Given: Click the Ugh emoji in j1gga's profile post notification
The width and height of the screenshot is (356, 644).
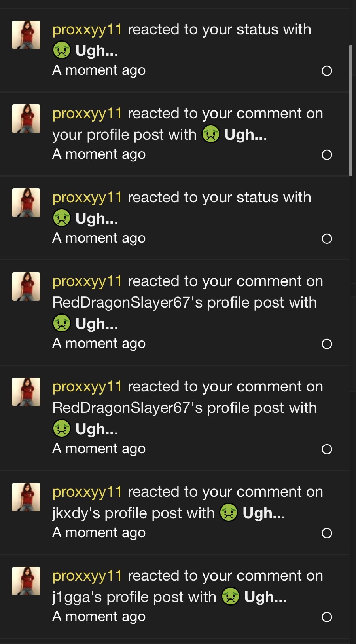Looking at the screenshot, I should coord(231,597).
